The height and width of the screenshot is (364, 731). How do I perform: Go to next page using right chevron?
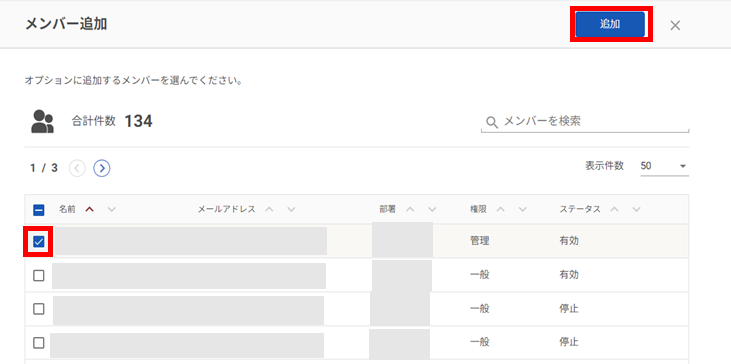(102, 168)
